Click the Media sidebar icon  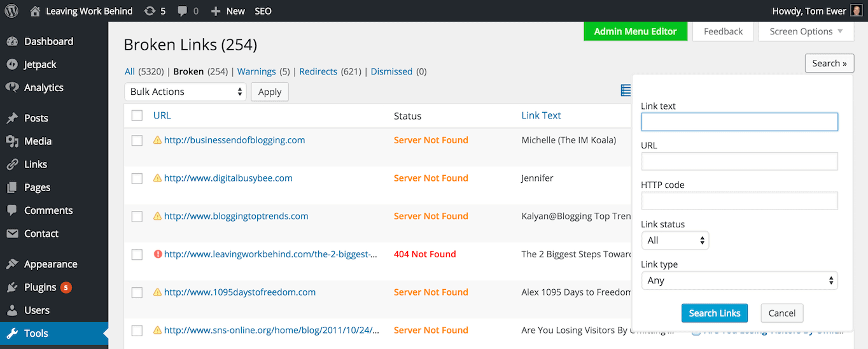coord(12,141)
